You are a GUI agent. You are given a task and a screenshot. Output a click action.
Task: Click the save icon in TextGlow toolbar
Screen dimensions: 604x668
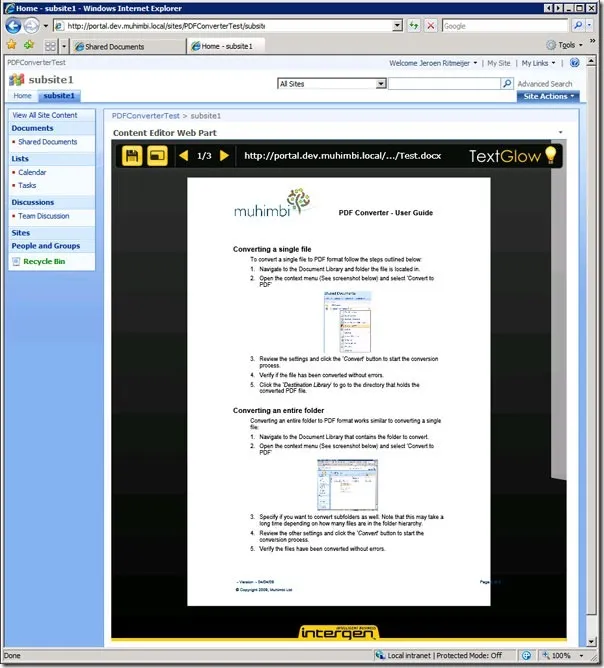[131, 156]
